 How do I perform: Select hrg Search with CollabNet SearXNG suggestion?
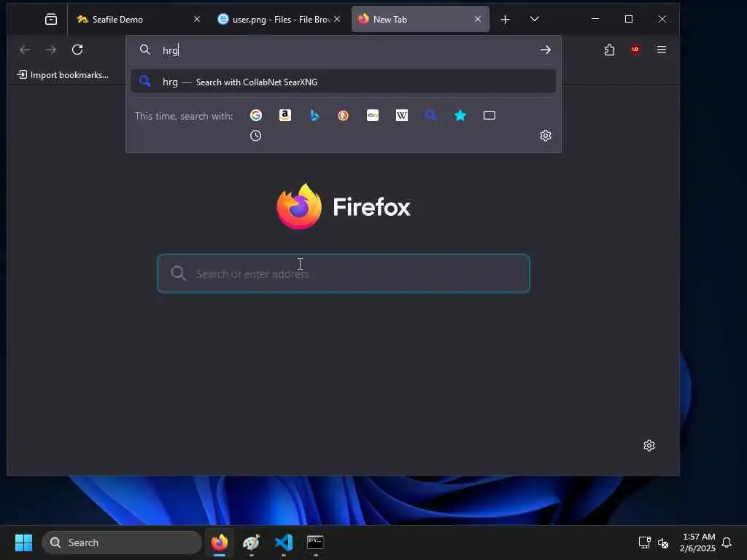click(343, 82)
